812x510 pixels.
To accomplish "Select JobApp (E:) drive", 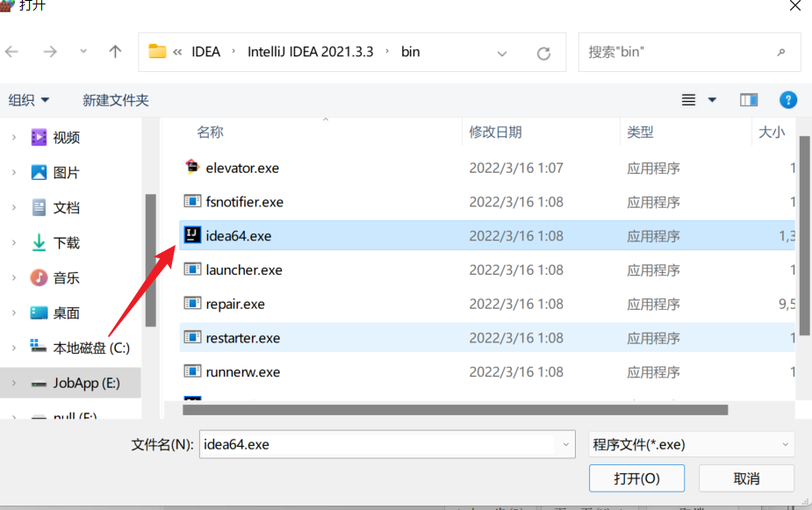I will [86, 383].
